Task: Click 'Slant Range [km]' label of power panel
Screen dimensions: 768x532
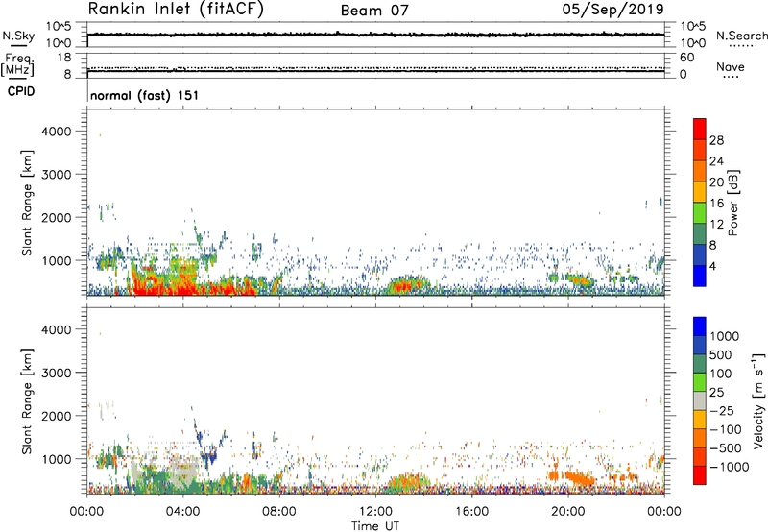Action: (x=27, y=203)
